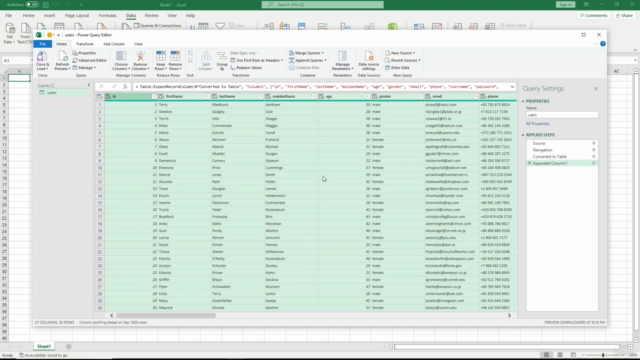Click the Share button in Excel

tap(624, 16)
